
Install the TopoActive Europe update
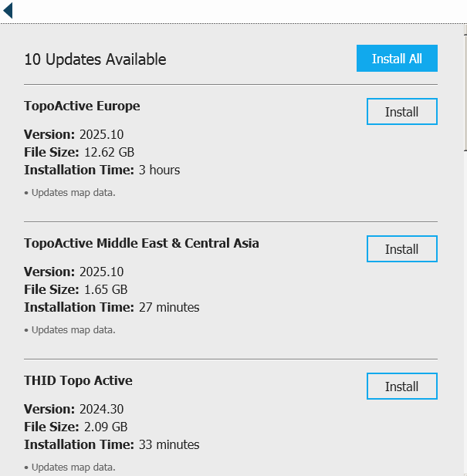point(401,112)
